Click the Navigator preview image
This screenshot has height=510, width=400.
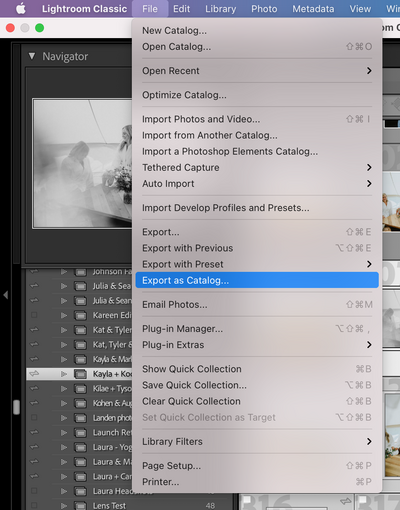point(82,163)
